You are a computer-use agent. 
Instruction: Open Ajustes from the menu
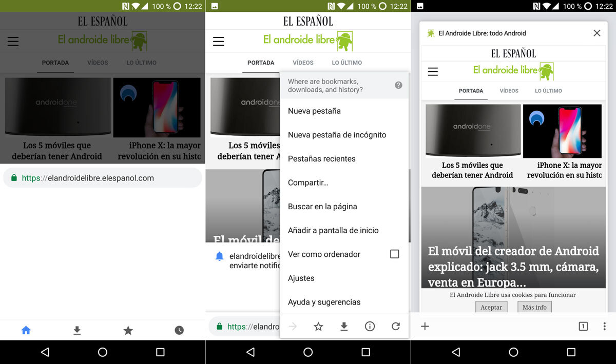(301, 278)
